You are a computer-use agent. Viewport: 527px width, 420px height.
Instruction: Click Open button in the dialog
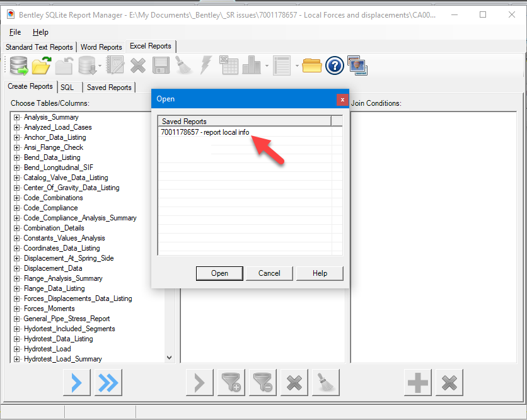coord(219,273)
